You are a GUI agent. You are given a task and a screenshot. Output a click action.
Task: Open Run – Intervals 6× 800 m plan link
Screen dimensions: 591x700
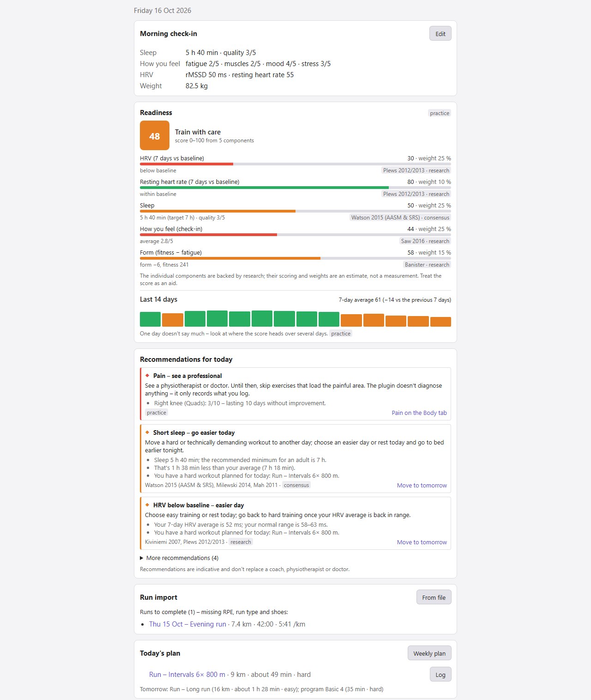click(187, 675)
